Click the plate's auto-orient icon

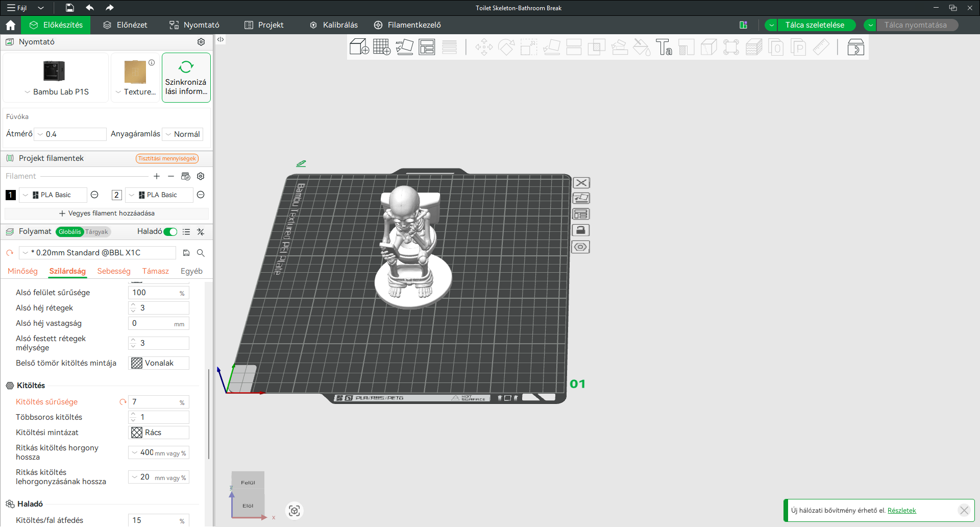(581, 198)
